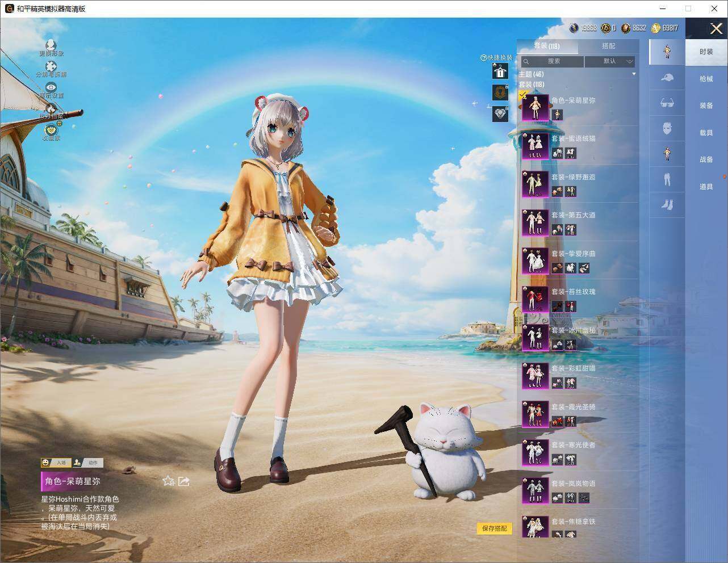
Task: Open the 枪械 weapons menu item
Action: (x=706, y=79)
